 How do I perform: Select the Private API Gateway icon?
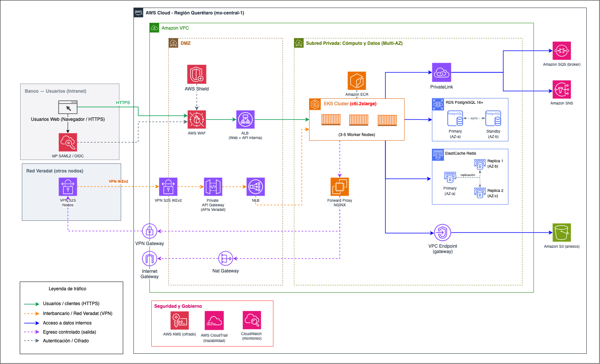[213, 187]
